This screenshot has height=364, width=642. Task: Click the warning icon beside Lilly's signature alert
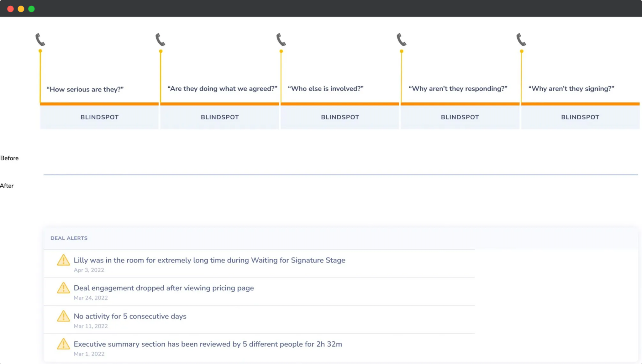(63, 260)
